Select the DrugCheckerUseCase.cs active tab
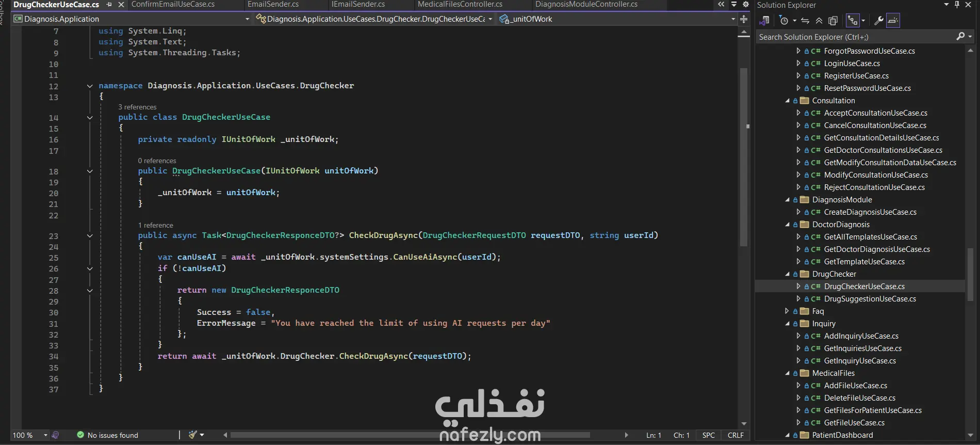 click(x=56, y=4)
